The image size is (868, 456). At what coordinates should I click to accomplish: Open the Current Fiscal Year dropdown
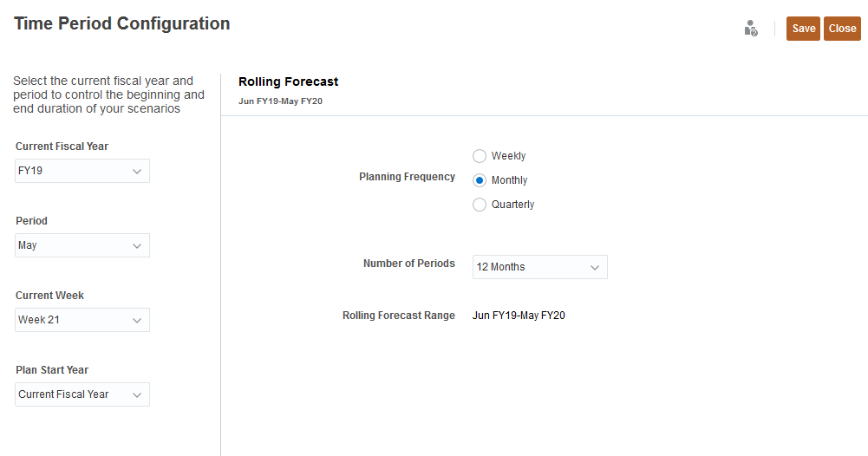click(82, 171)
